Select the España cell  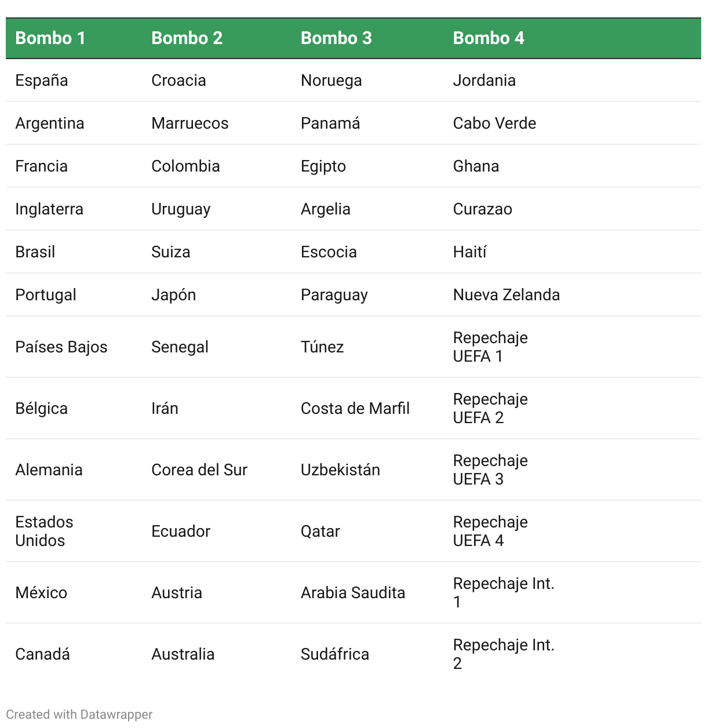(x=42, y=81)
